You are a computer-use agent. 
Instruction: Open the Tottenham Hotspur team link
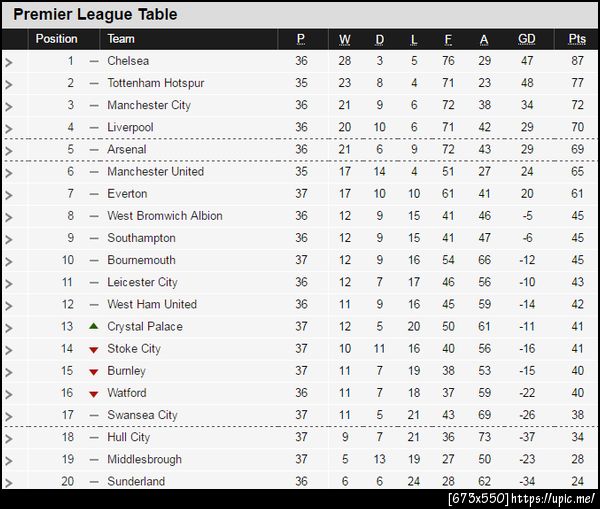coord(155,83)
